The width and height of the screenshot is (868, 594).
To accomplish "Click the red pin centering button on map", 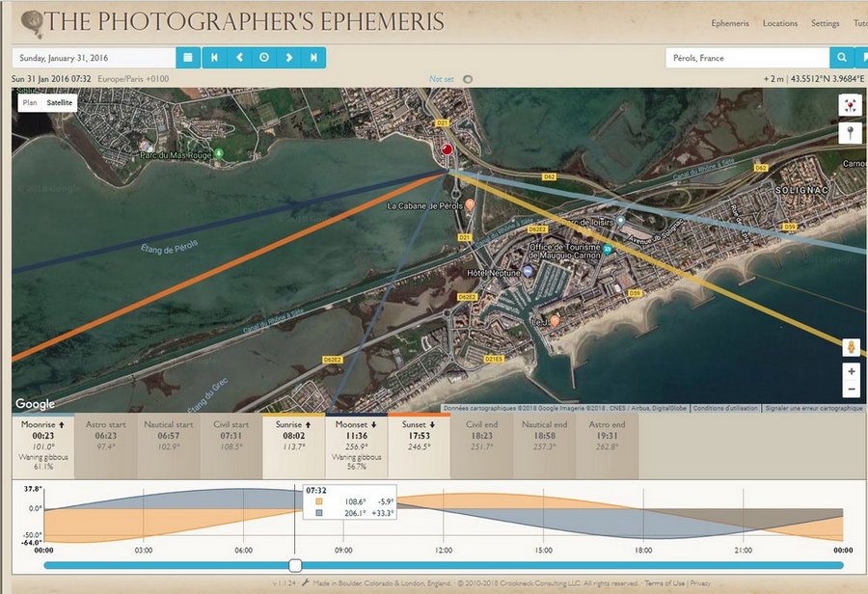I will 851,105.
